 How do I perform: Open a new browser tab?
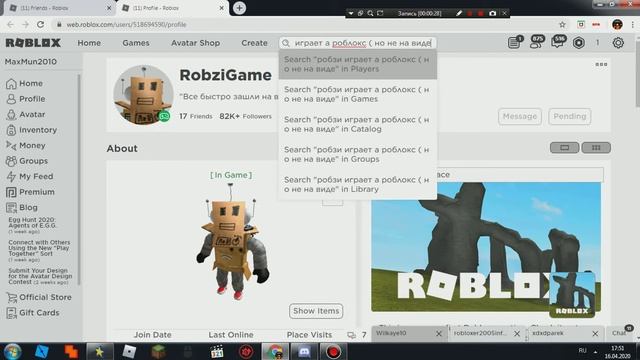pos(239,8)
